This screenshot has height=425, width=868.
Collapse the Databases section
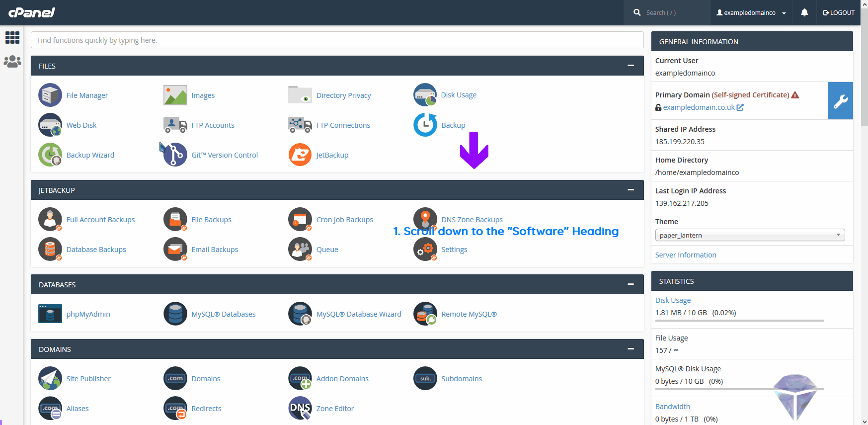(631, 284)
